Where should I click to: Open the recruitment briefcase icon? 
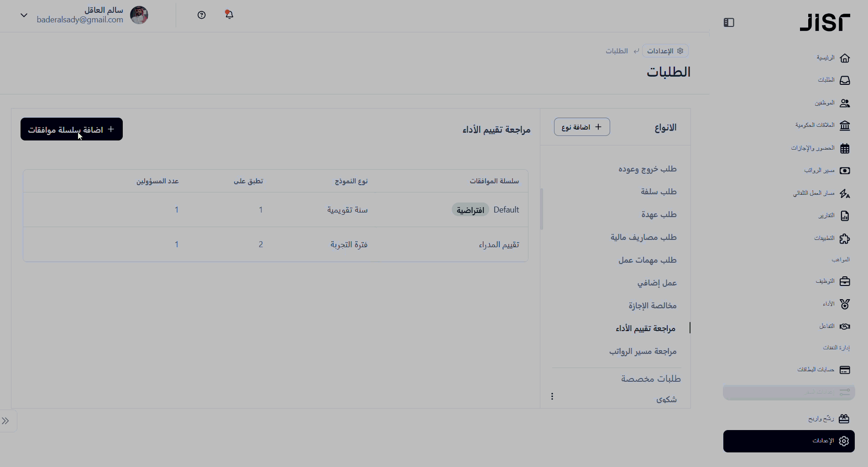point(844,281)
